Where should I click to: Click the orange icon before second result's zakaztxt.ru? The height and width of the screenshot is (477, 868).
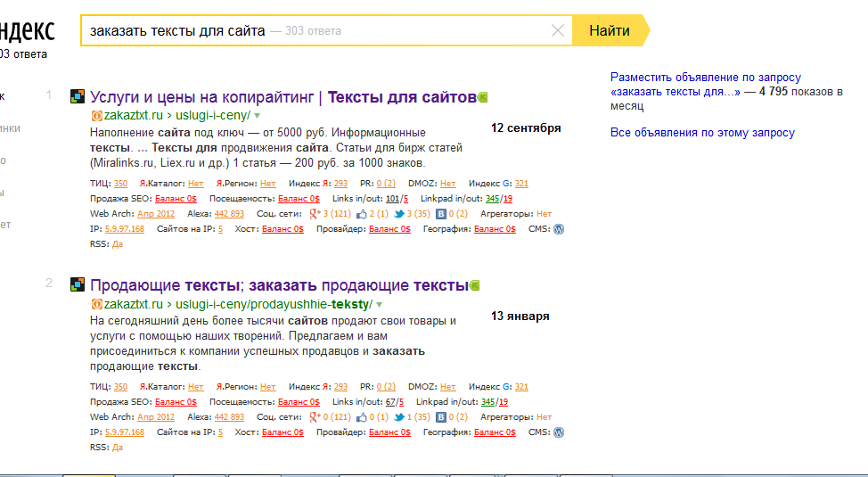tap(96, 304)
